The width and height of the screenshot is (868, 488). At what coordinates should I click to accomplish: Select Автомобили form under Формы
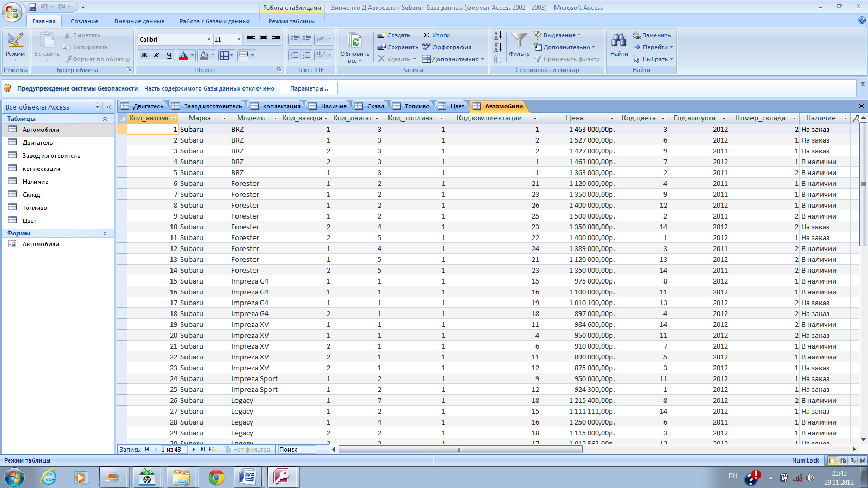[58, 244]
